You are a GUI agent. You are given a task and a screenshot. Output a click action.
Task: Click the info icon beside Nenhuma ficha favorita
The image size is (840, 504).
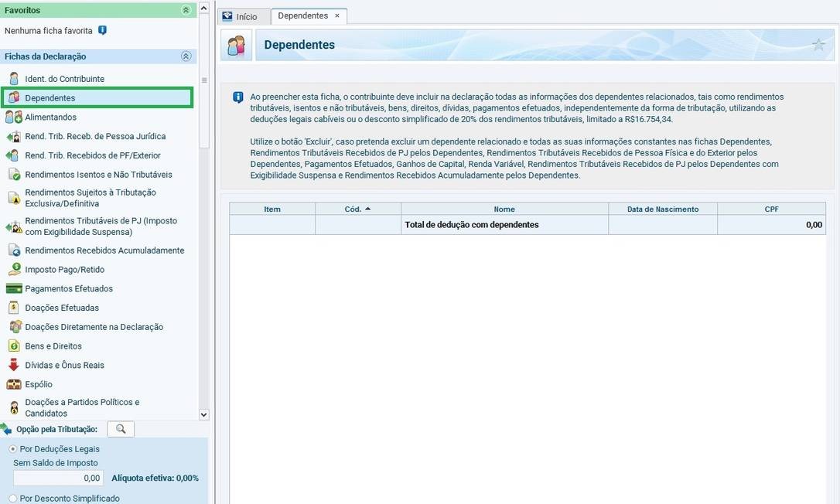coord(103,31)
